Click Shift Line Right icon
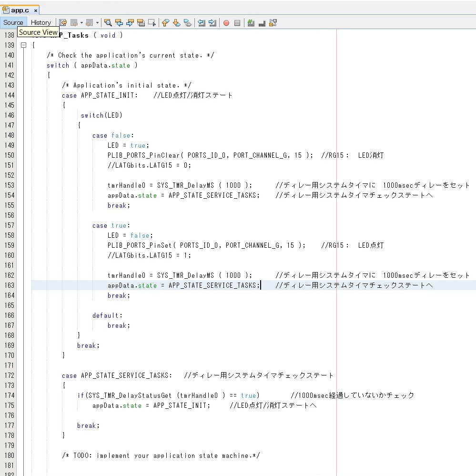This screenshot has width=476, height=476. click(213, 23)
